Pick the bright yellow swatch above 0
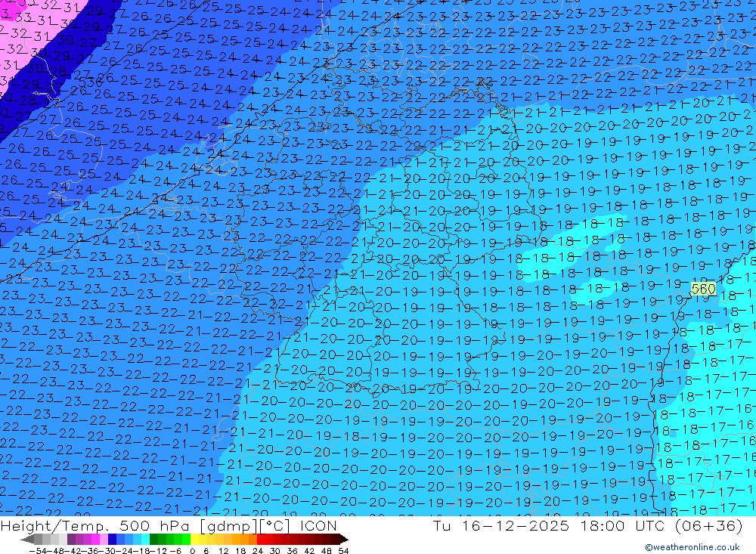This screenshot has height=554, width=756. point(195,540)
